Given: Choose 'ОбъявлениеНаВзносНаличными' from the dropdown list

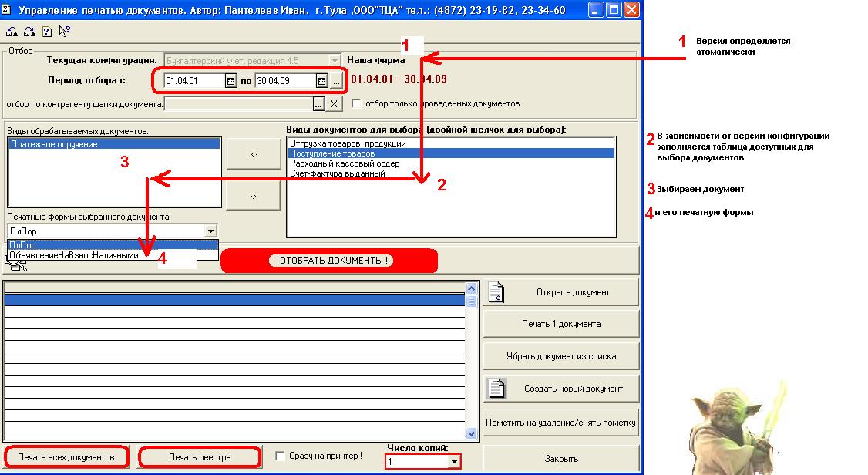Looking at the screenshot, I should coord(74,254).
